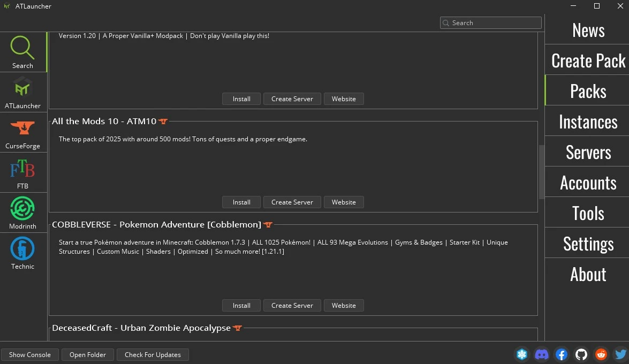Open the Discord icon link
629x364 pixels.
click(542, 354)
